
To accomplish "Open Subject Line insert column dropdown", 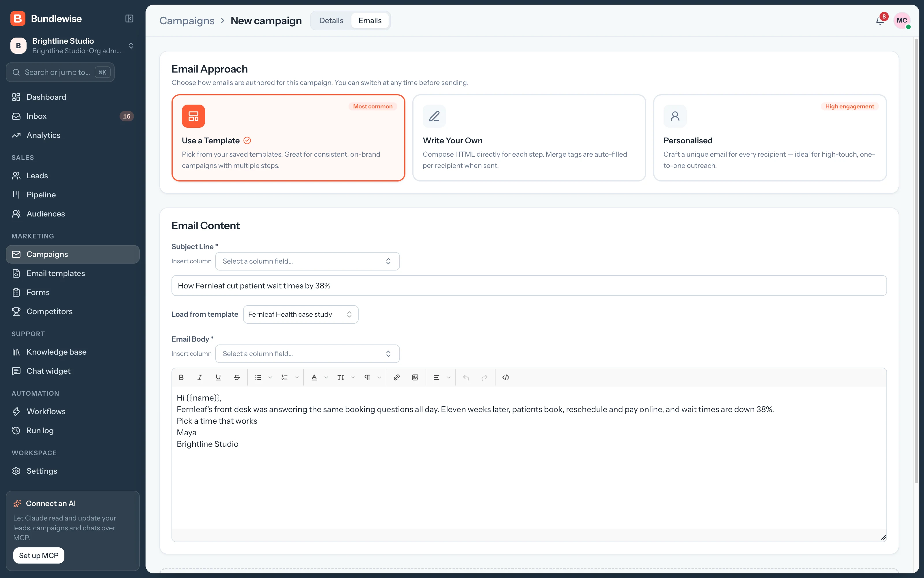I will pos(307,261).
